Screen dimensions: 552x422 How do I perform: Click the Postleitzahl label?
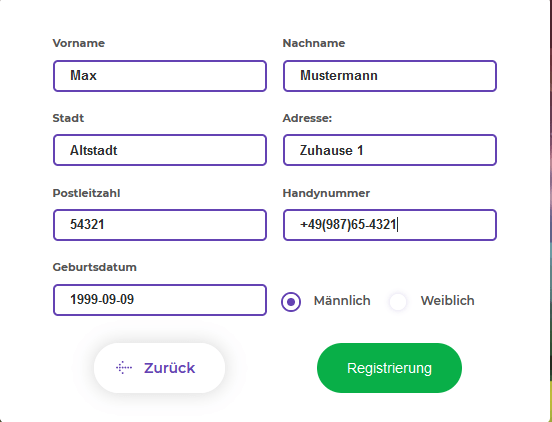click(86, 193)
